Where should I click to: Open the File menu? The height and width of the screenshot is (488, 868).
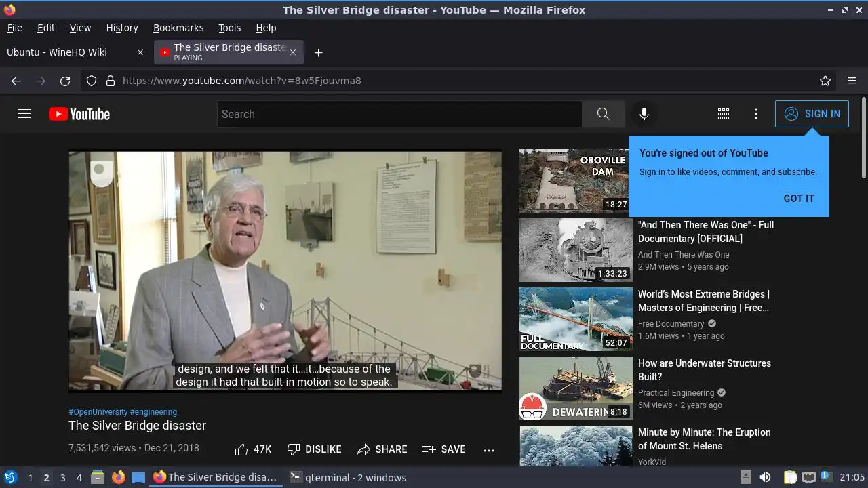(15, 28)
